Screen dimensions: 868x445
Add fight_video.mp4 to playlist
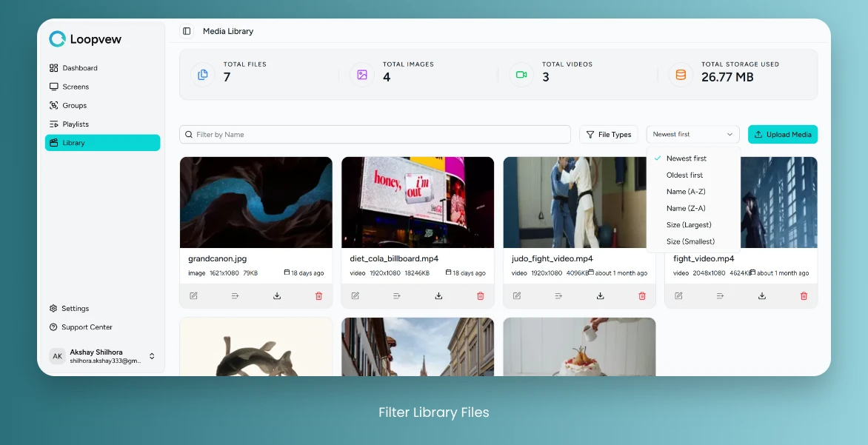(x=720, y=296)
